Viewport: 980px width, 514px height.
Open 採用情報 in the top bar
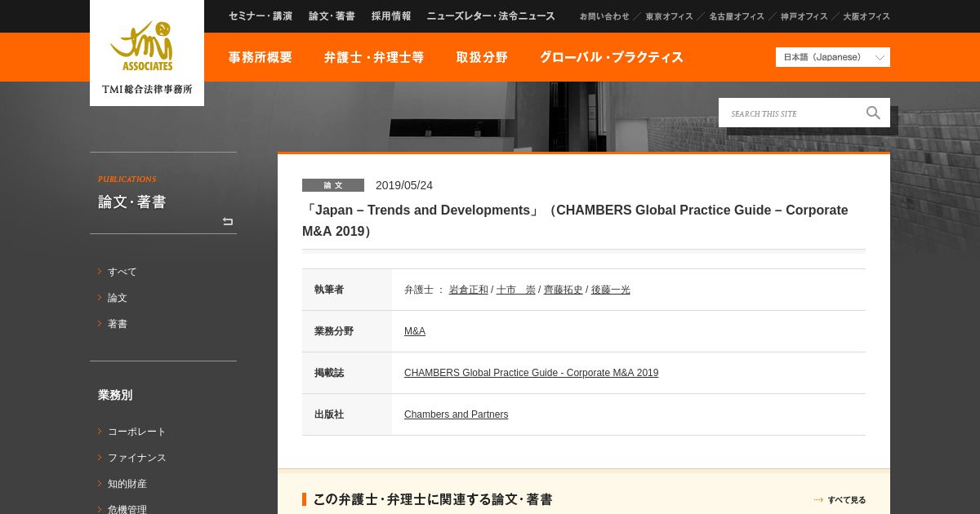[x=391, y=16]
